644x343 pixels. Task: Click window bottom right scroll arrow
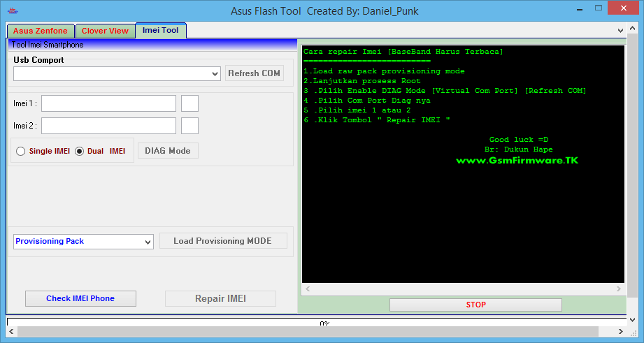[621, 331]
